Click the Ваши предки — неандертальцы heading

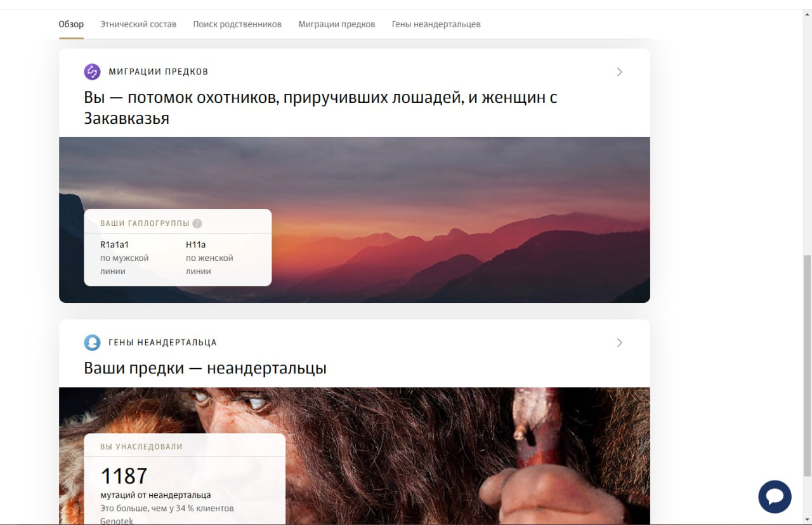205,368
